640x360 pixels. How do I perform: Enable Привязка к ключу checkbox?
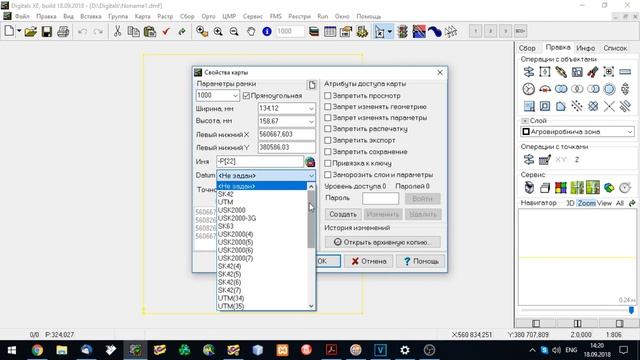pyautogui.click(x=328, y=163)
